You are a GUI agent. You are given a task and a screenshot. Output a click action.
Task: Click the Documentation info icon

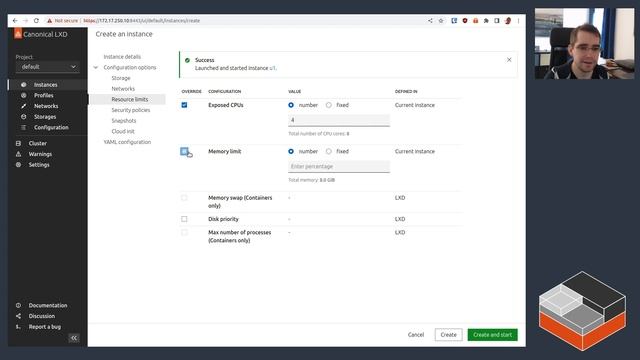18,305
